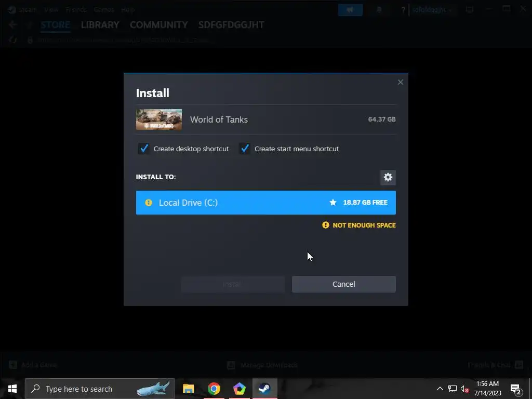Click Add a Game
This screenshot has height=399, width=532.
coord(33,365)
